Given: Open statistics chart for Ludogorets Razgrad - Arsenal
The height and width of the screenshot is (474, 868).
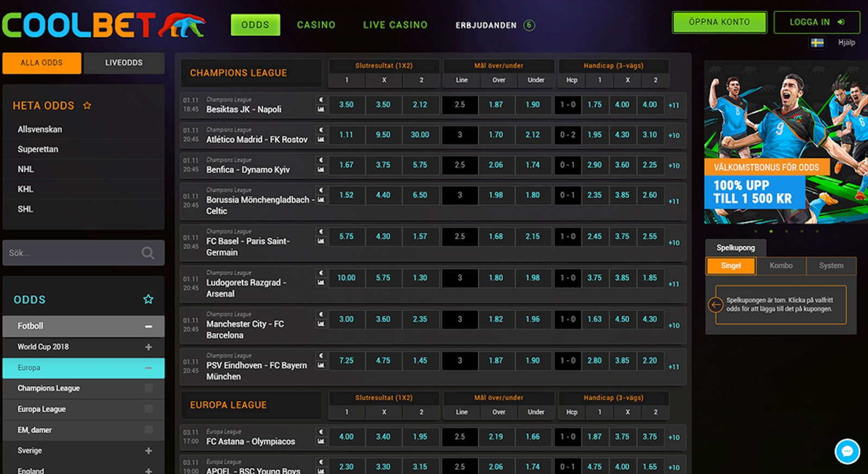Looking at the screenshot, I should (x=321, y=283).
